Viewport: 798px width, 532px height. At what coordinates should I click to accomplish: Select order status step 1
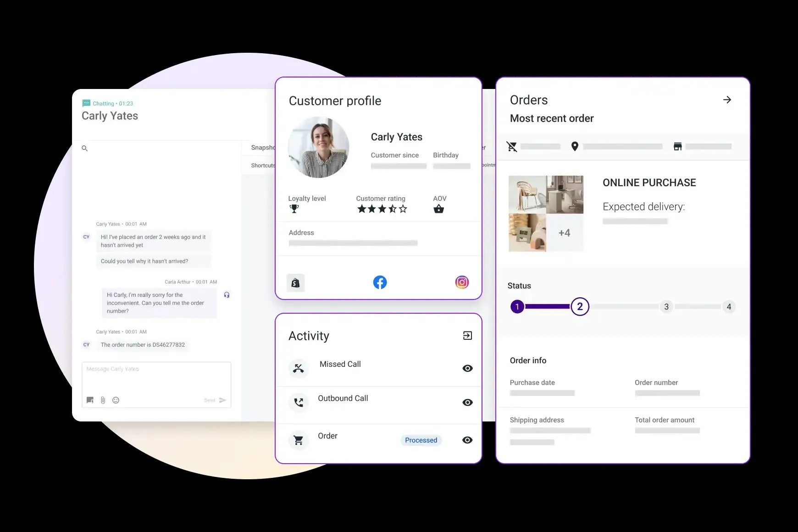(x=517, y=306)
